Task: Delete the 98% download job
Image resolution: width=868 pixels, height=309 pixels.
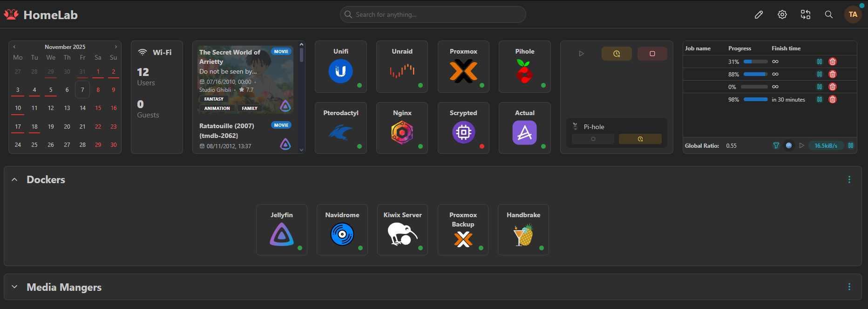Action: [833, 99]
